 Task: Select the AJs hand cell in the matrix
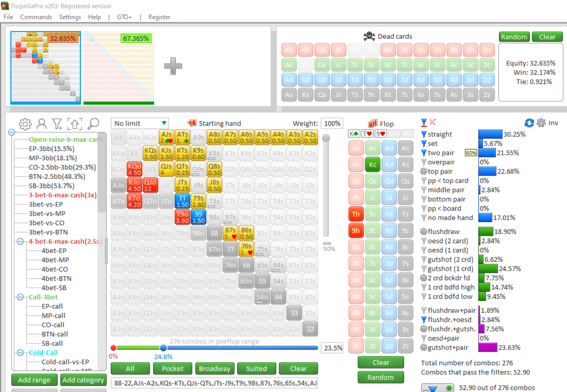click(x=166, y=137)
